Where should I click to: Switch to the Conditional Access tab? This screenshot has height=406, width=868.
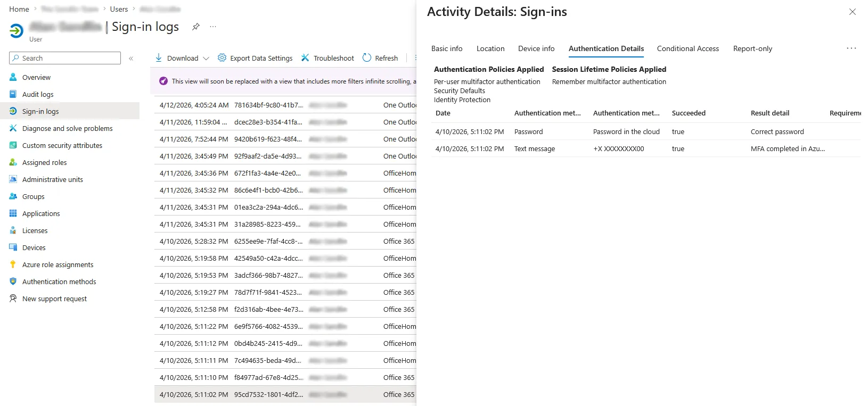pos(687,48)
